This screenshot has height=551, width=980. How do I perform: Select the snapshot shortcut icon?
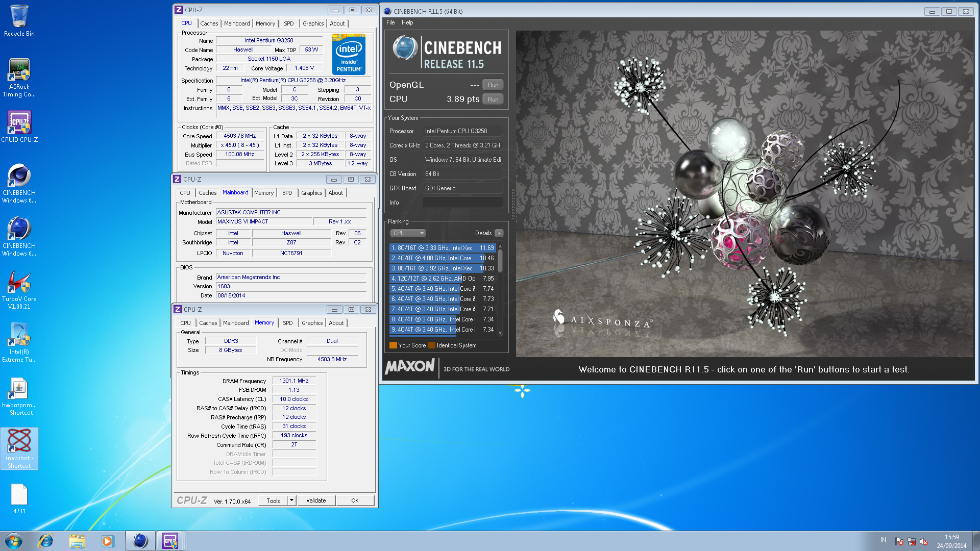pyautogui.click(x=19, y=449)
